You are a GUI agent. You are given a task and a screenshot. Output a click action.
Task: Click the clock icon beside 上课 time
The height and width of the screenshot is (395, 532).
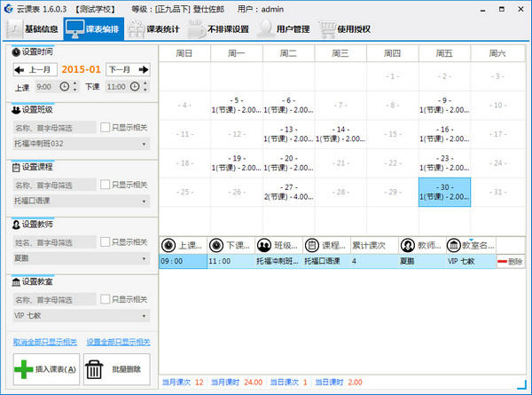(x=61, y=87)
